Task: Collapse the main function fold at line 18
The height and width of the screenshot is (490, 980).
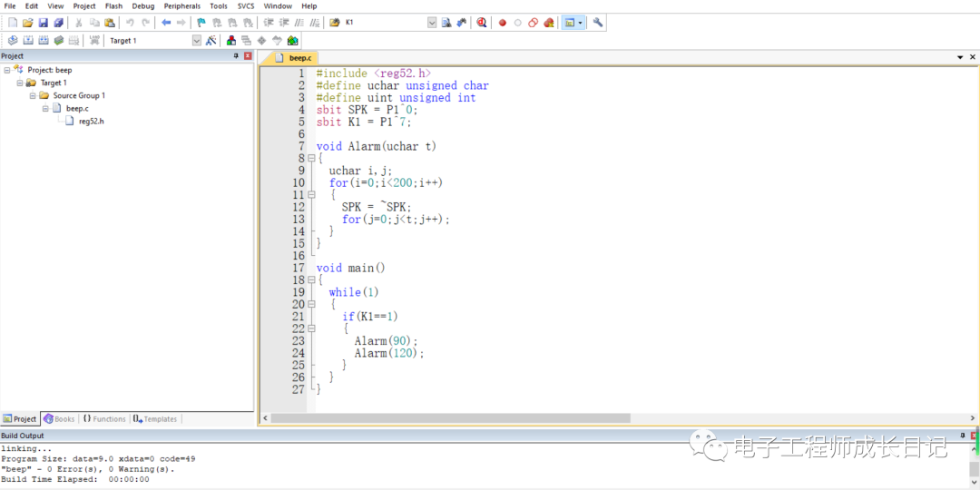Action: point(310,280)
